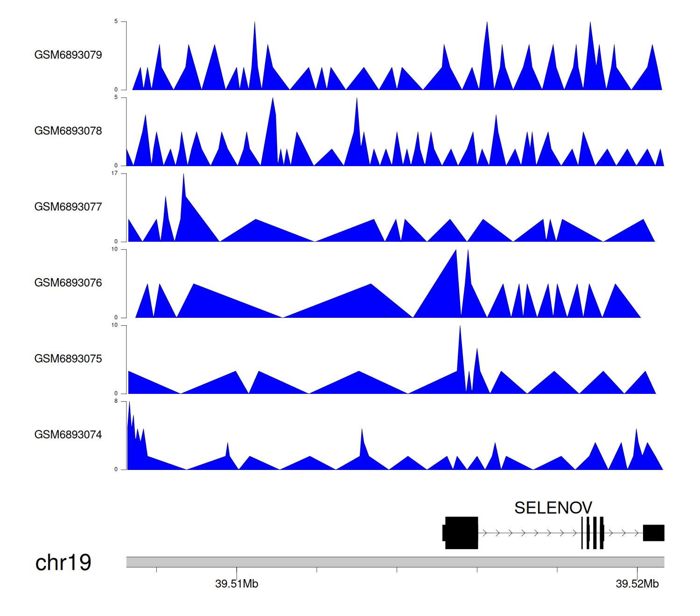The image size is (700, 616).
Task: Click the chr19 chromosome label
Action: tap(63, 562)
